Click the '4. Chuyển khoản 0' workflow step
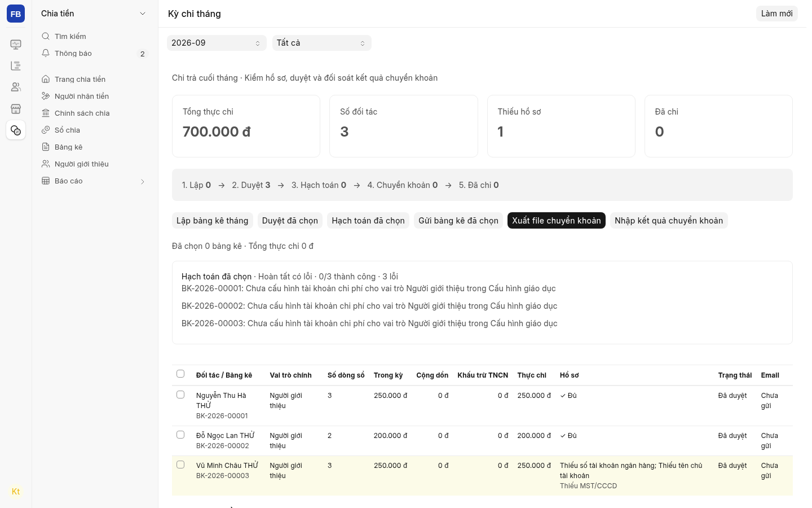The height and width of the screenshot is (508, 812). 403,185
